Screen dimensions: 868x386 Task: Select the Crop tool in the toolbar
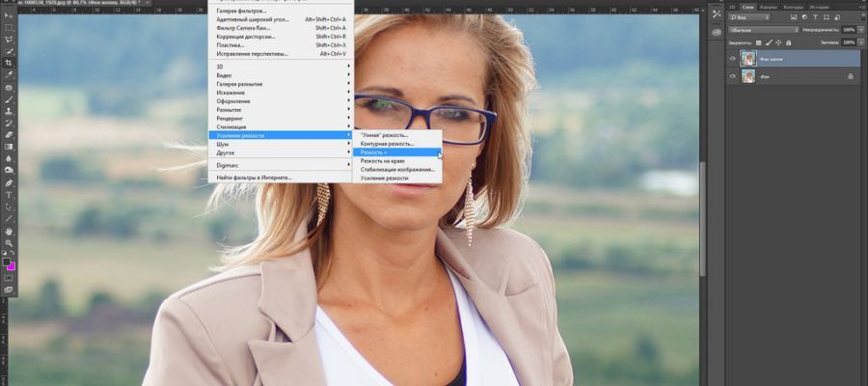(9, 62)
